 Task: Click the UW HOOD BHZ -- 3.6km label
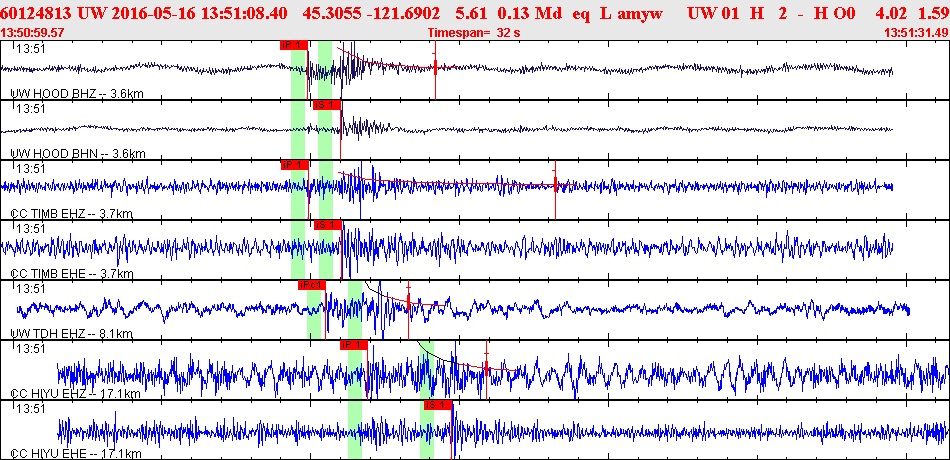click(x=78, y=93)
